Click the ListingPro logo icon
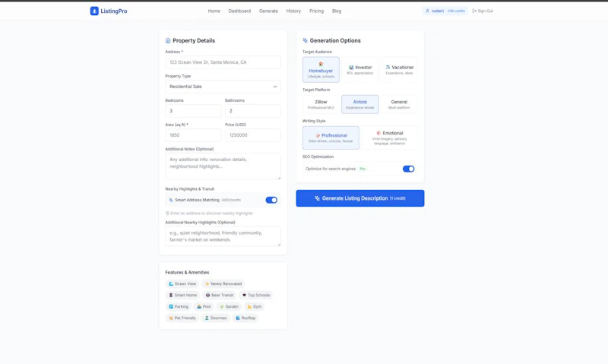 tap(94, 11)
